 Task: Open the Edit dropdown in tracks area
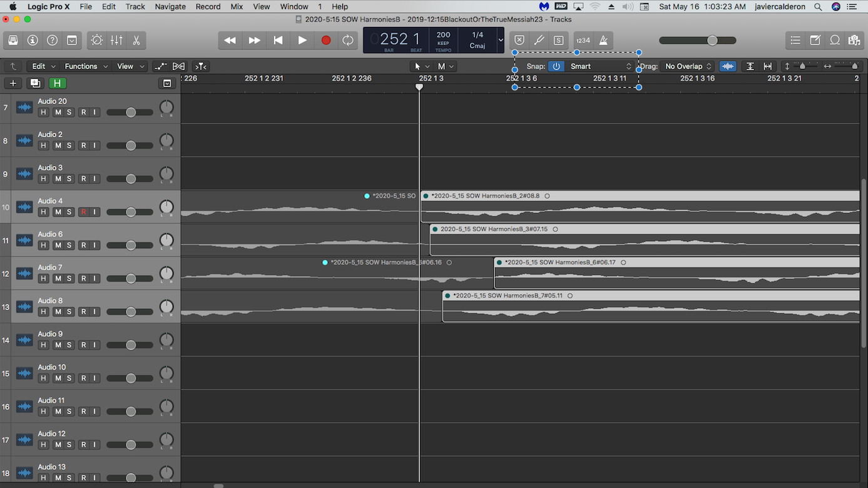pos(43,66)
